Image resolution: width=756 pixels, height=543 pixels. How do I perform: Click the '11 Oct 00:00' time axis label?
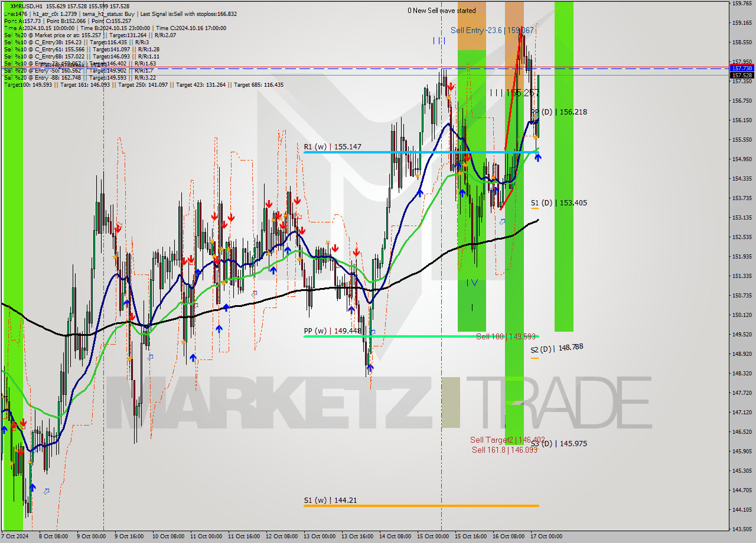(206, 537)
